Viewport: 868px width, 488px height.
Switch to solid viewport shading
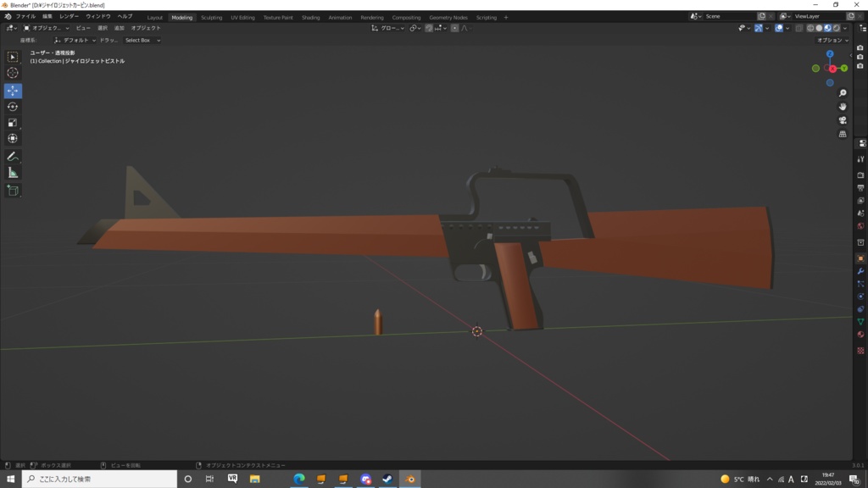click(820, 28)
